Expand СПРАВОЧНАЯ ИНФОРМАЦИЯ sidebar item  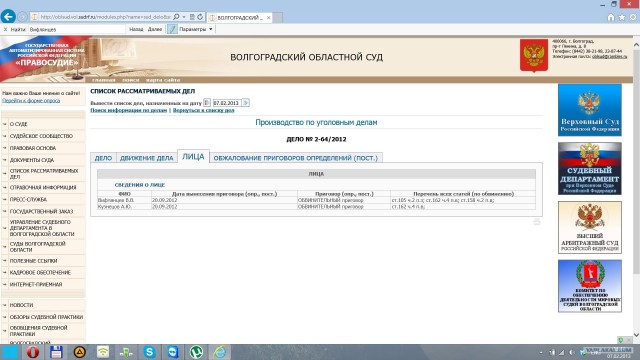(x=43, y=187)
